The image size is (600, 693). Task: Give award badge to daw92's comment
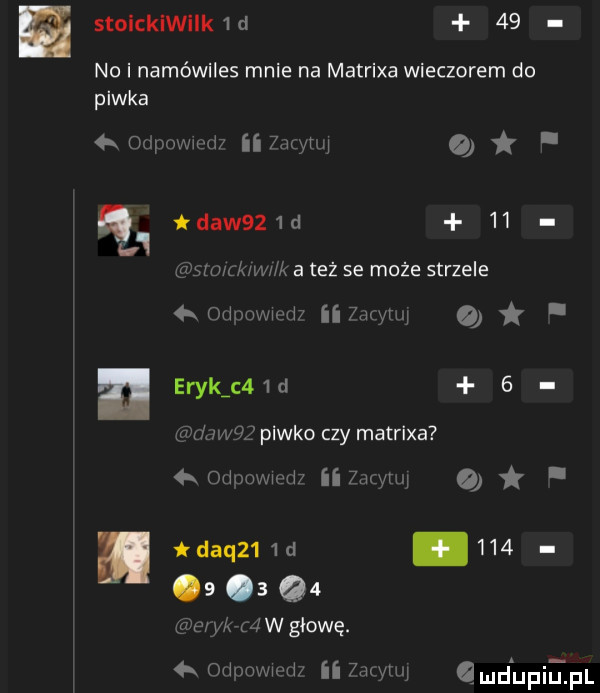point(469,316)
